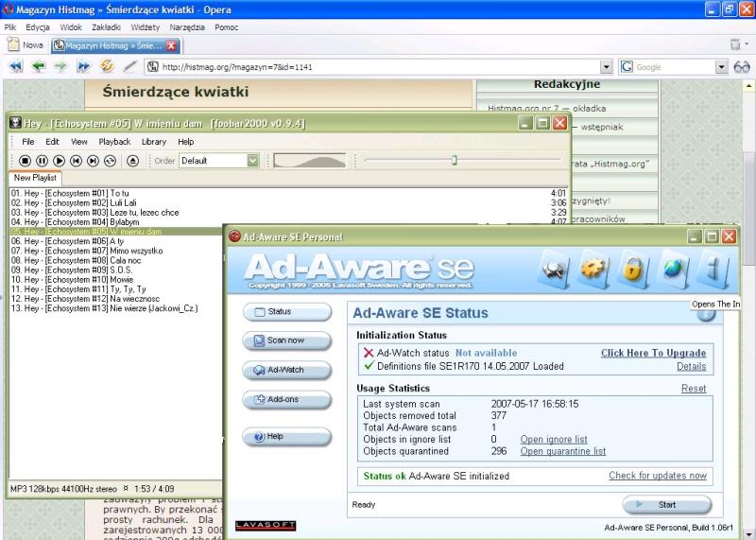Screen dimensions: 756x540
Task: Open quarantine list link
Action: coord(562,451)
